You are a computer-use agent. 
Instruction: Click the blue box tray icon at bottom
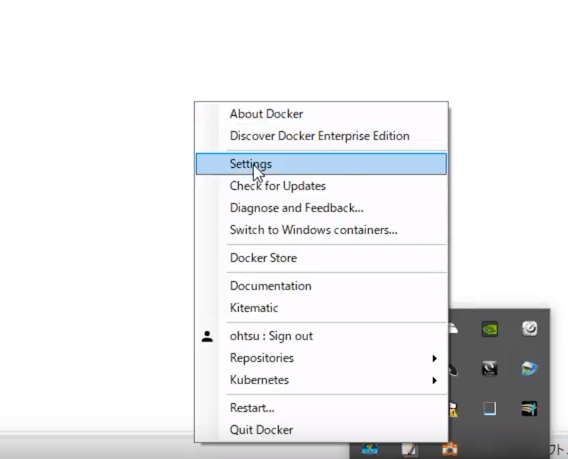[370, 449]
